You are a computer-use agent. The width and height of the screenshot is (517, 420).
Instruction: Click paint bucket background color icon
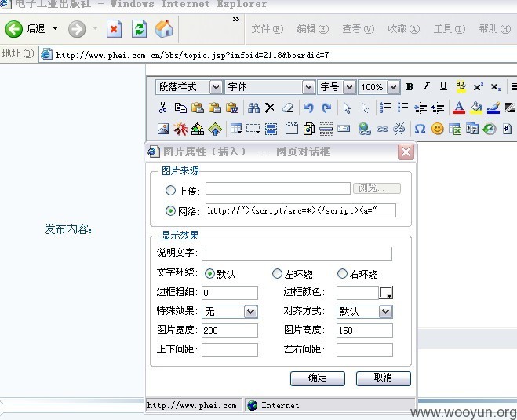pos(476,108)
